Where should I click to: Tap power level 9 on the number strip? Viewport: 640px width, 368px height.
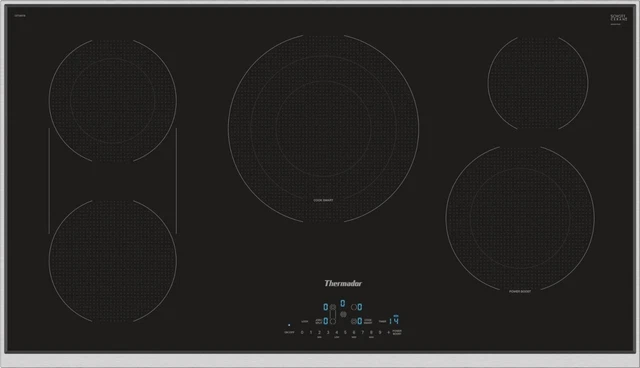pyautogui.click(x=380, y=332)
